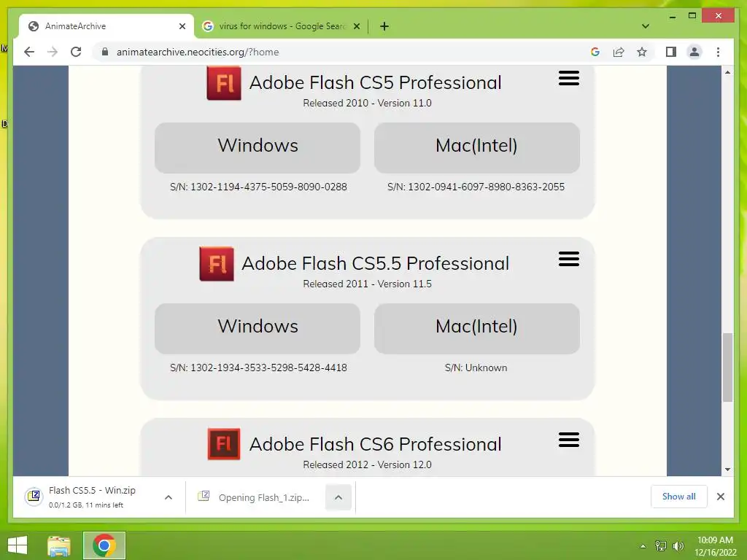The height and width of the screenshot is (560, 747).
Task: Click 'Released 2010 - Version 11.0' text
Action: (368, 103)
